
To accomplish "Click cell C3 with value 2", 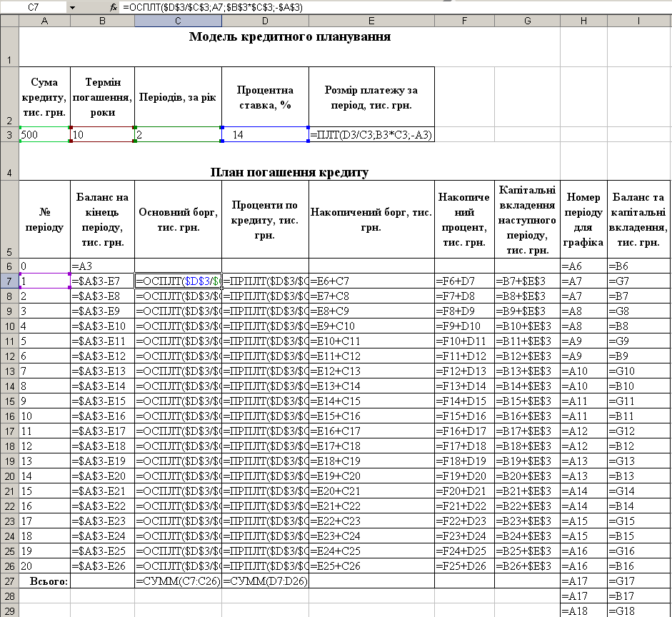I will click(179, 134).
